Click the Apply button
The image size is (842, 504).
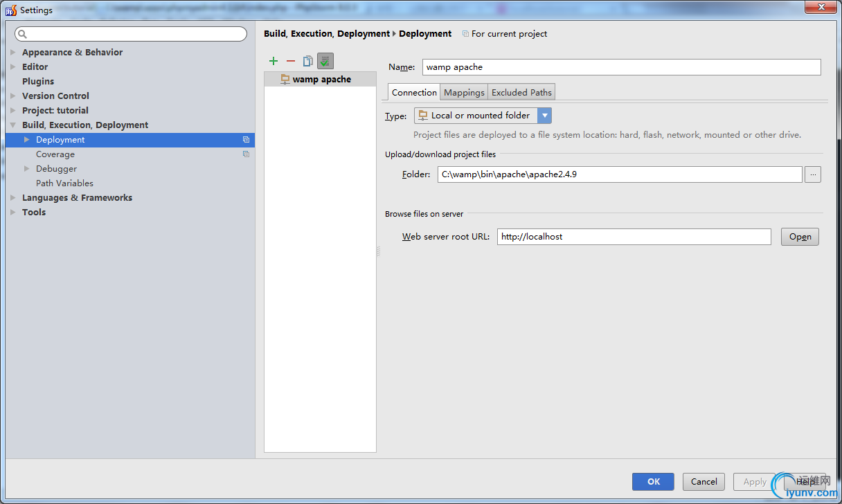click(755, 482)
